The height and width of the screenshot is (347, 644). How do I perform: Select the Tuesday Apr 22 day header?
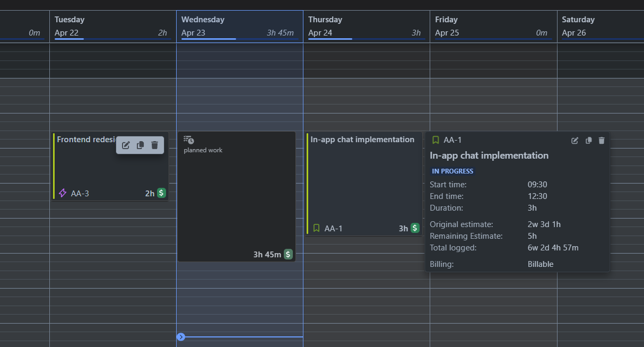[113, 26]
